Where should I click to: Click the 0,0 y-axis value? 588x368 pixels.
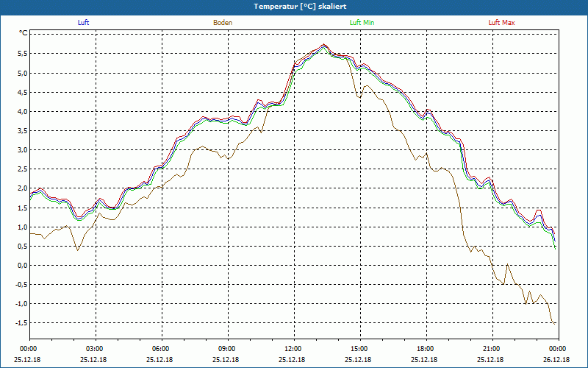coord(23,265)
